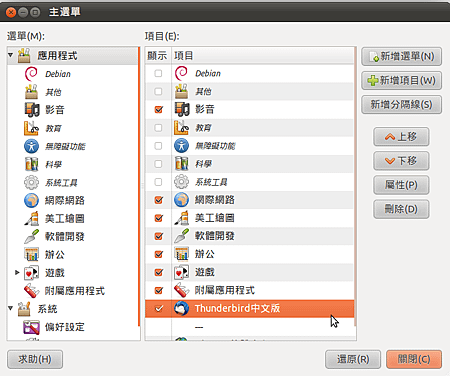This screenshot has width=450, height=376.
Task: Click 新增選單(N) button
Action: pyautogui.click(x=402, y=57)
